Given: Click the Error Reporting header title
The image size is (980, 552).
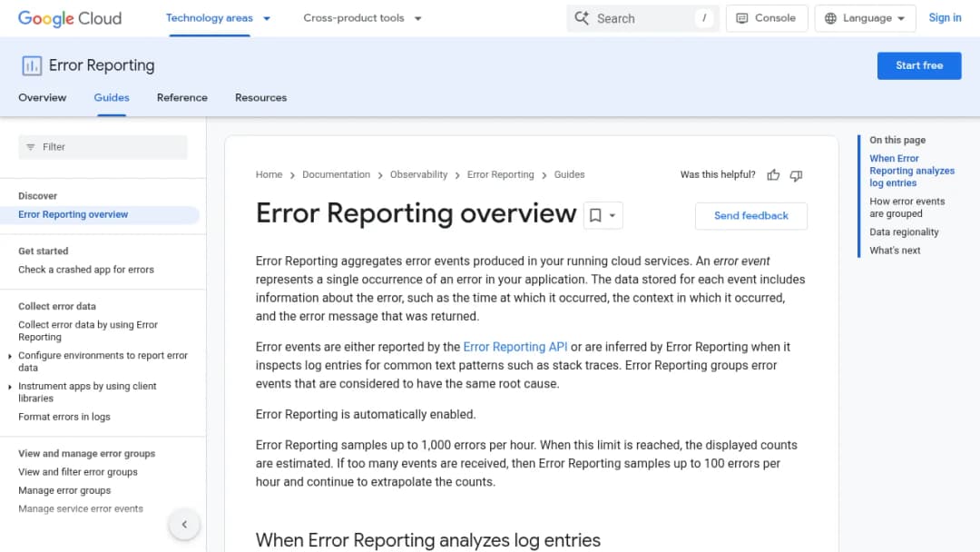Looking at the screenshot, I should (x=102, y=65).
